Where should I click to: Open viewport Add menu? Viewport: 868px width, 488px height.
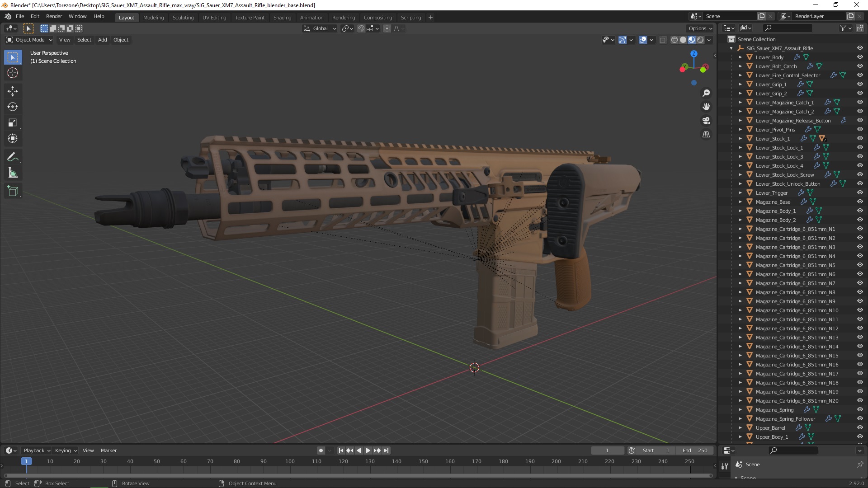tap(103, 40)
